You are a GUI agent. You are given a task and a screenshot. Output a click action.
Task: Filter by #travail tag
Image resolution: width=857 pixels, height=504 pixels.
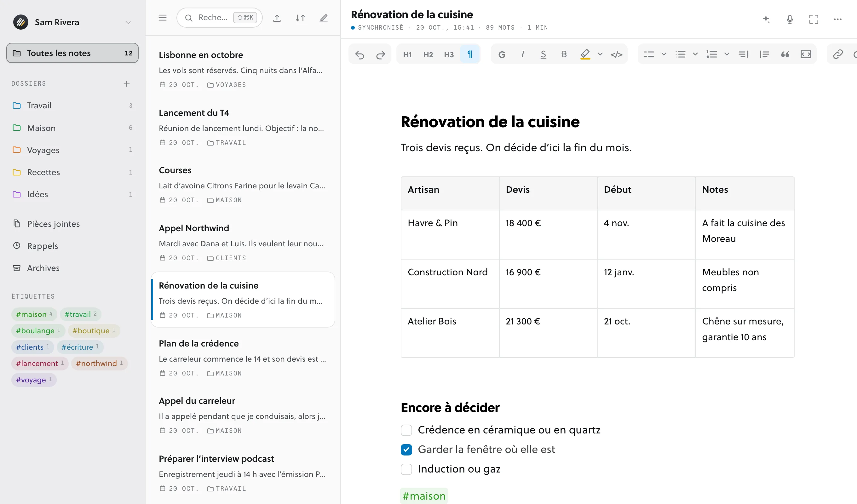pyautogui.click(x=81, y=314)
